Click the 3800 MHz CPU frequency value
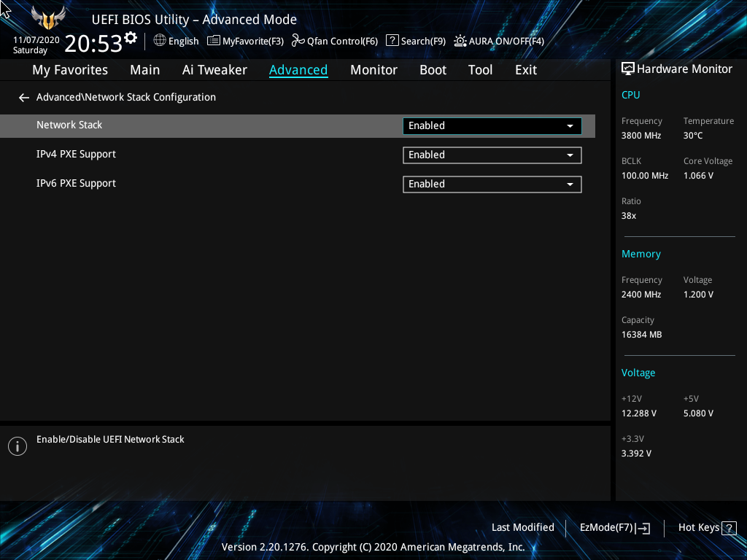The height and width of the screenshot is (560, 747). click(x=640, y=136)
